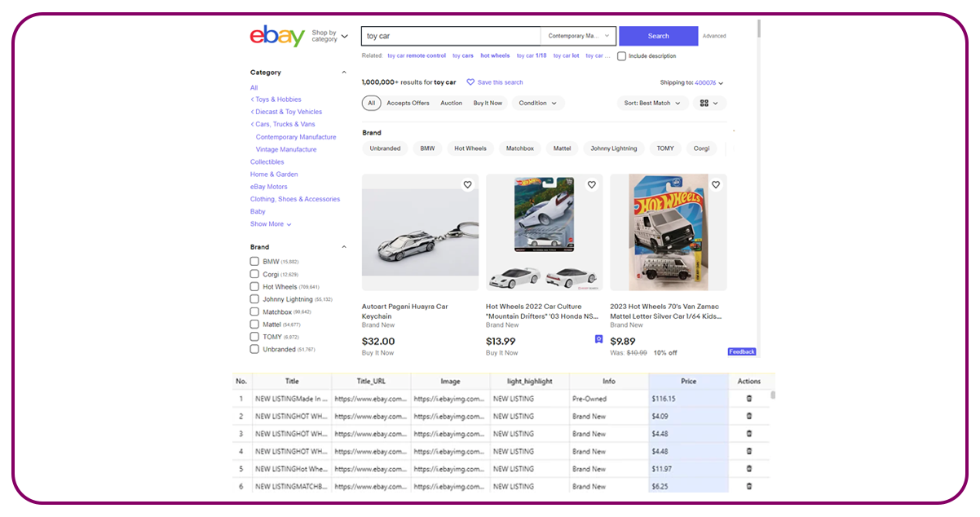The image size is (980, 517).
Task: Click the toy car search field
Action: [451, 36]
